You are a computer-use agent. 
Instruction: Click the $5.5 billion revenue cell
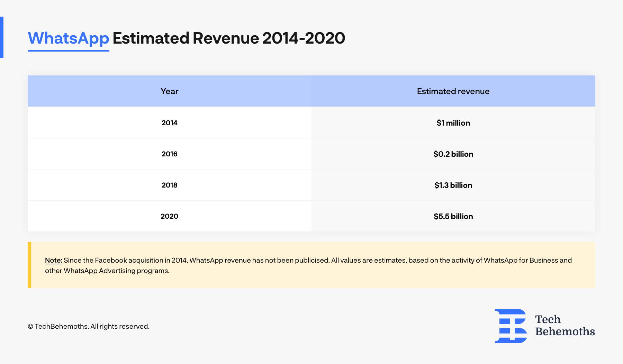(453, 216)
